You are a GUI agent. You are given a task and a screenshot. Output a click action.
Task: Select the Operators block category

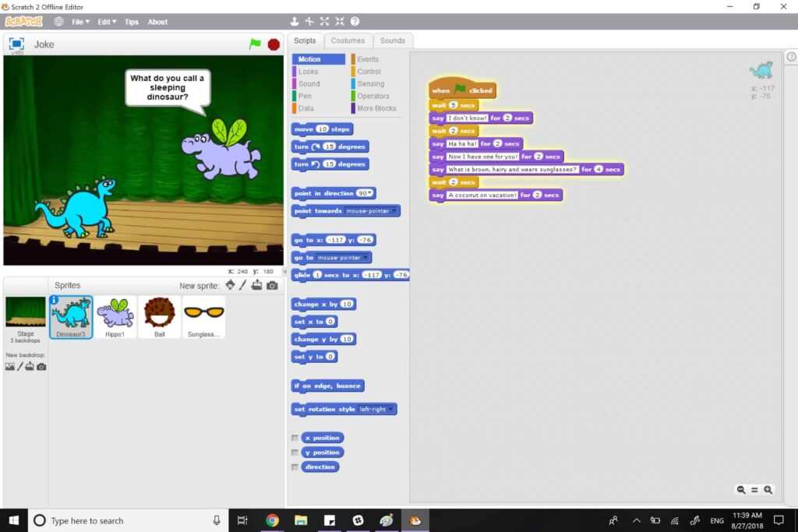point(373,96)
